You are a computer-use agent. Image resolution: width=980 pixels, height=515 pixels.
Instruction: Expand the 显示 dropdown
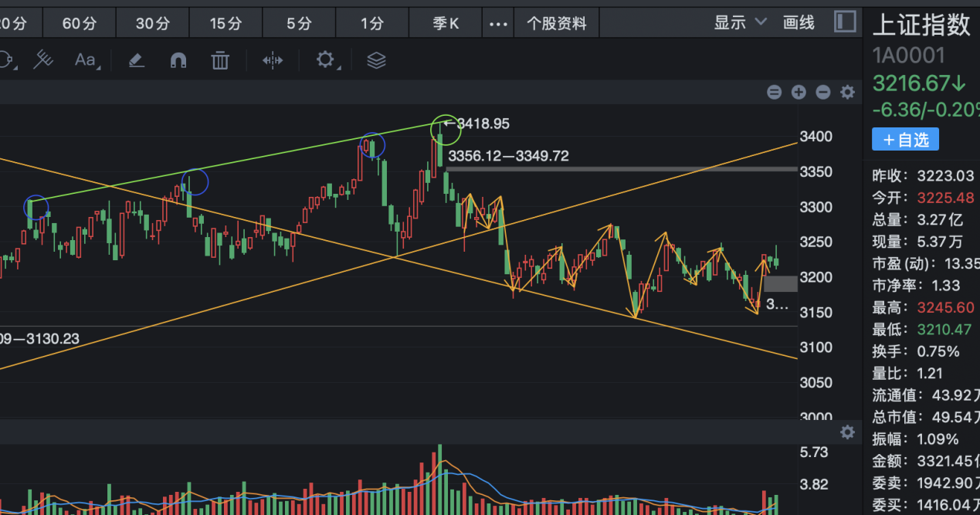[740, 22]
